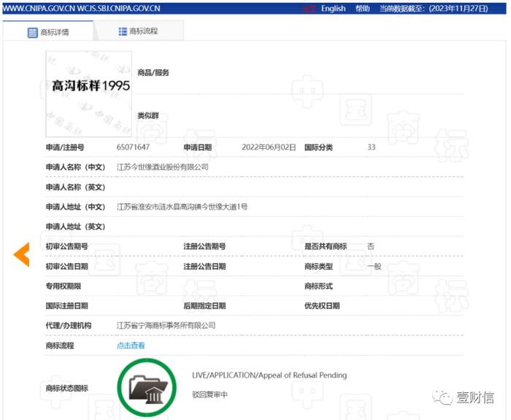Click the 优先权日期 label
Screen dimensions: 511x420
click(322, 306)
